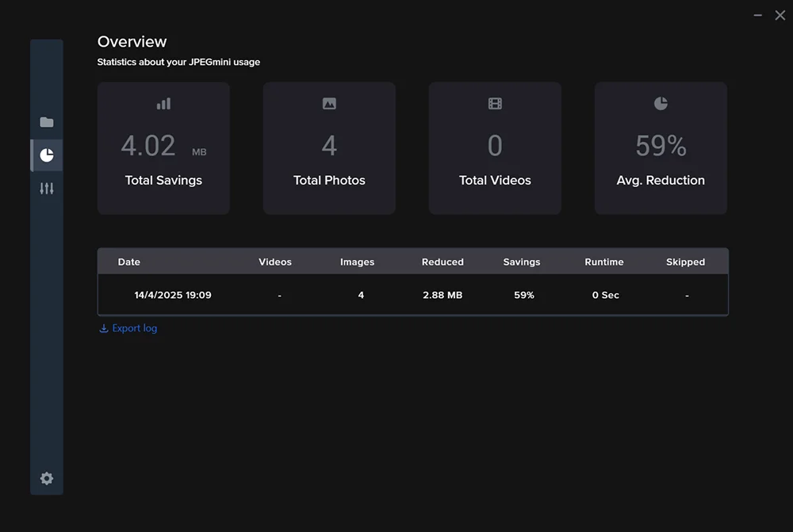Screen dimensions: 793x532
Task: Click the Date column header
Action: coord(129,262)
